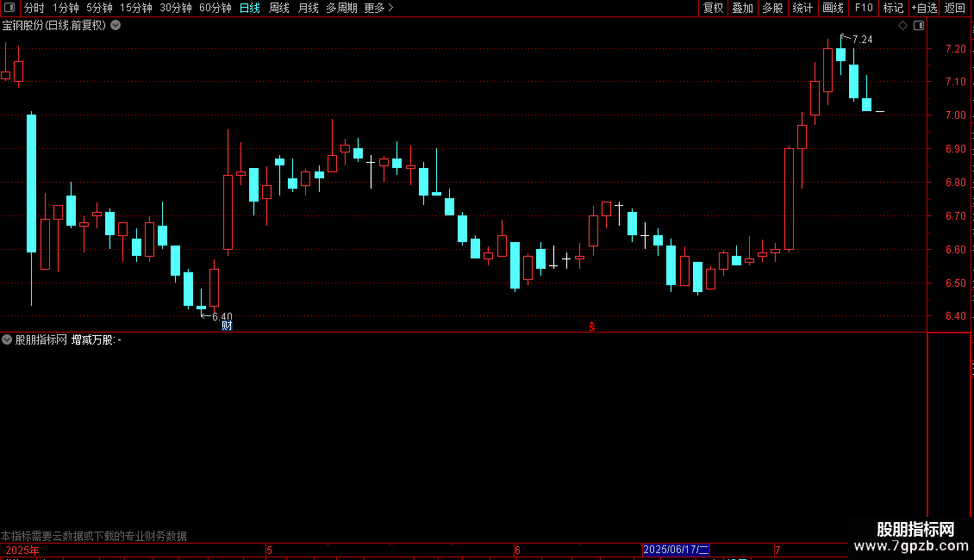Click the 叠加 overlay button
Viewport: 974px width, 560px height.
tap(743, 8)
